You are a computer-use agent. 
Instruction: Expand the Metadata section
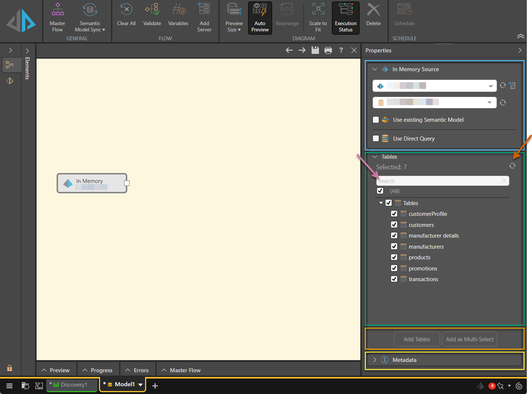click(375, 360)
